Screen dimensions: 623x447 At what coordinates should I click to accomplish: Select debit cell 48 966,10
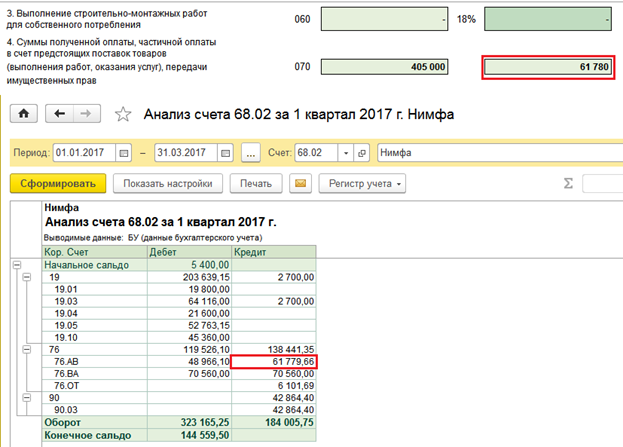tap(189, 362)
